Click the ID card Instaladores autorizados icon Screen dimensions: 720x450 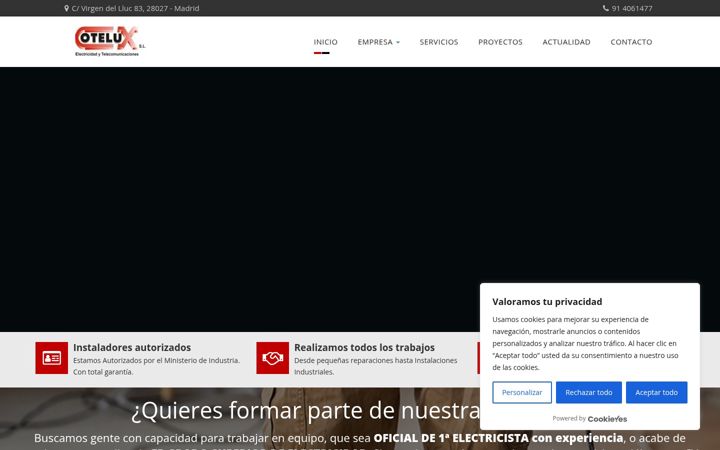[51, 358]
